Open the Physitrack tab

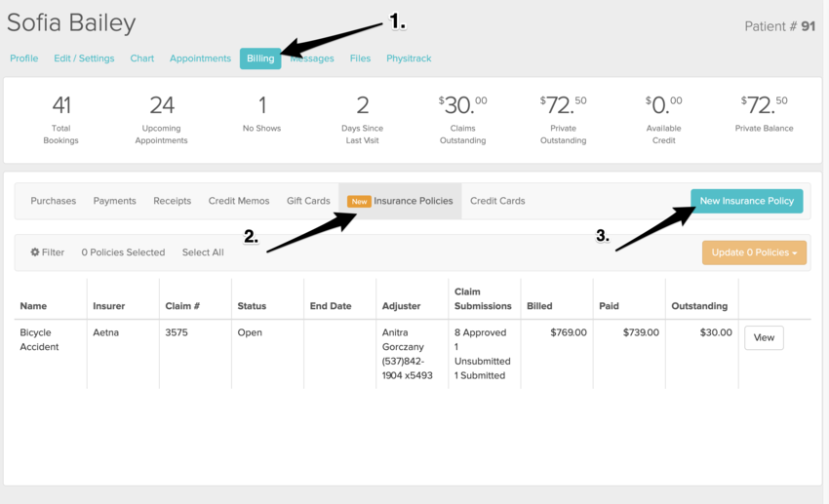tap(409, 58)
